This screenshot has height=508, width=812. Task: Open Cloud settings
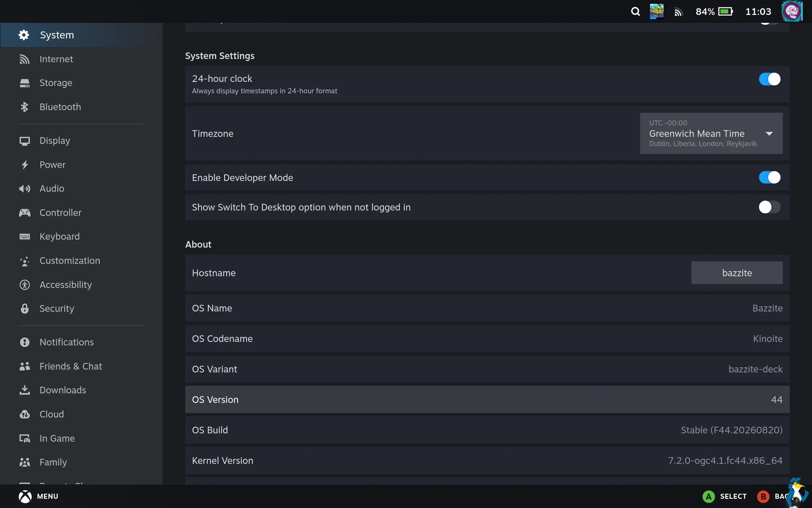pos(81,414)
